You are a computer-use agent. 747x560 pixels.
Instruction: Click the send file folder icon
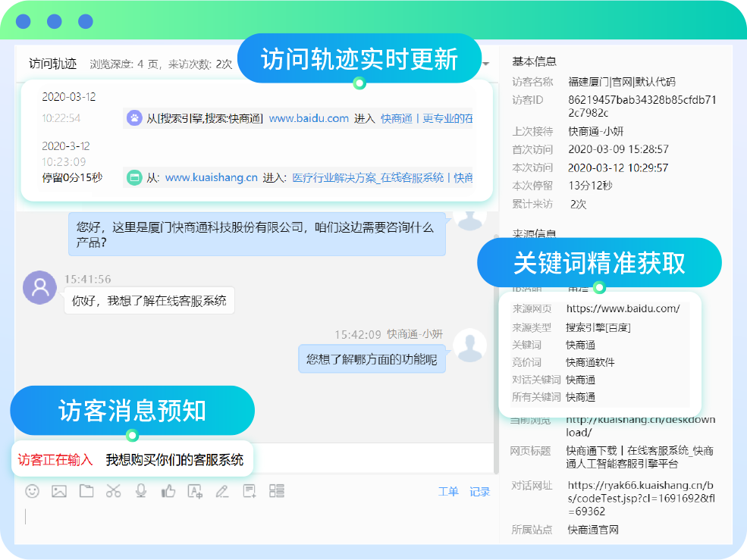(86, 491)
